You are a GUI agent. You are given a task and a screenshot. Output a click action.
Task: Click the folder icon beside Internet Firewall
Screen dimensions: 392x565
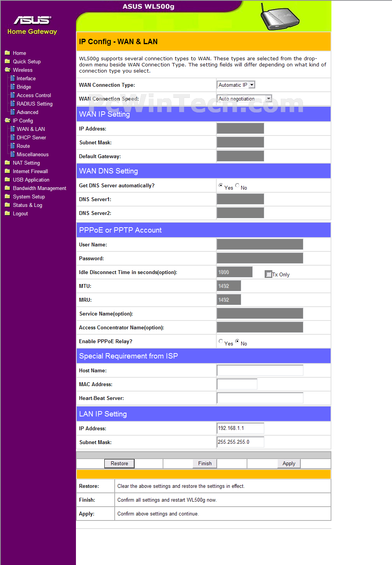coord(7,171)
